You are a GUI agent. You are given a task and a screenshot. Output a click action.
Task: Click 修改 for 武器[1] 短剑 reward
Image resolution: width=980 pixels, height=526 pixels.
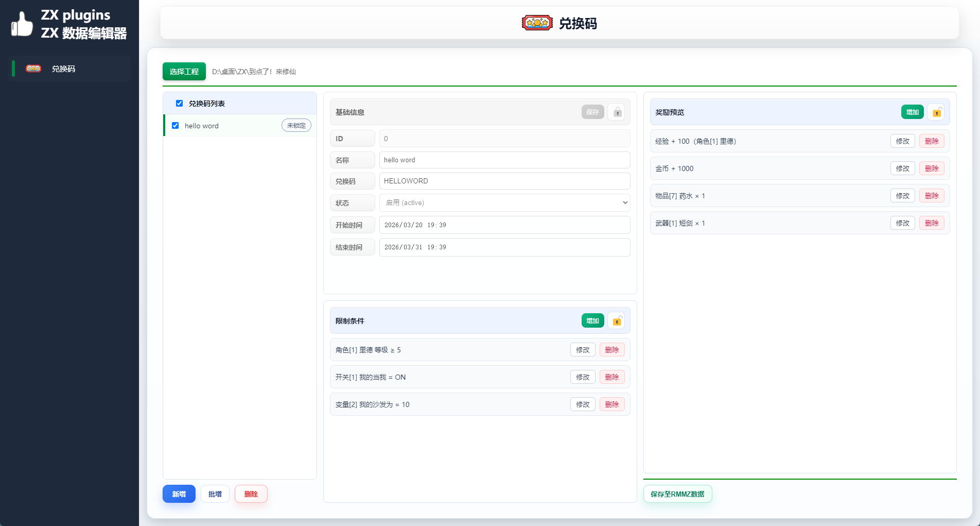[903, 223]
